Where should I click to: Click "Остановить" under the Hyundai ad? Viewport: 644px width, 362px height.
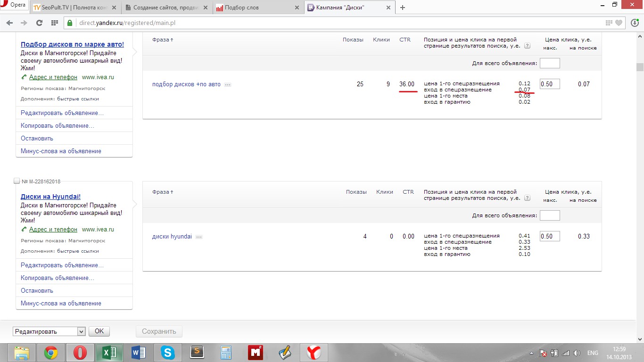tap(37, 291)
